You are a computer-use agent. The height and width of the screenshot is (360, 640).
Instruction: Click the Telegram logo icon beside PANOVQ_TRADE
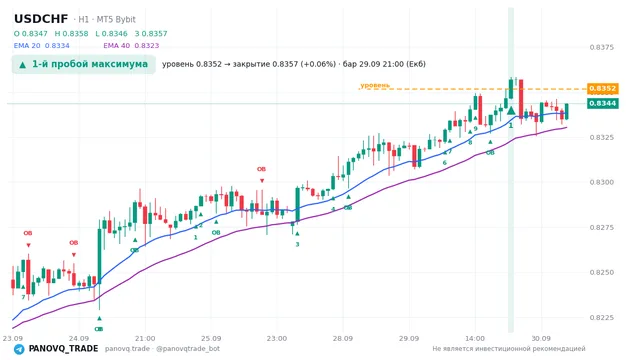coord(19,349)
